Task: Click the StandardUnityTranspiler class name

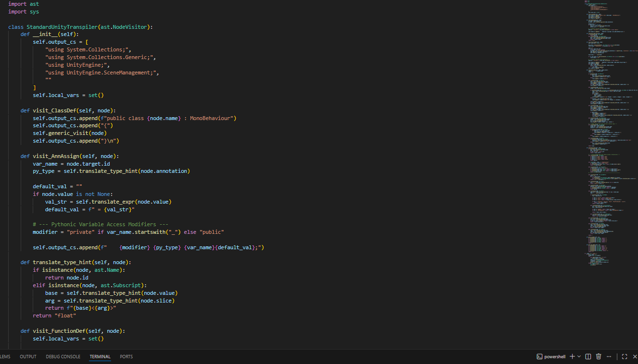Action: pos(62,27)
